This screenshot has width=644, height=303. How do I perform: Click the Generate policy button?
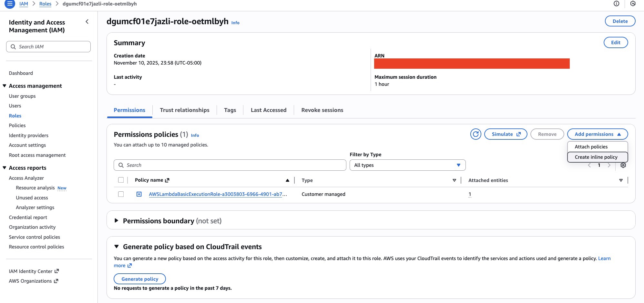[x=140, y=279]
